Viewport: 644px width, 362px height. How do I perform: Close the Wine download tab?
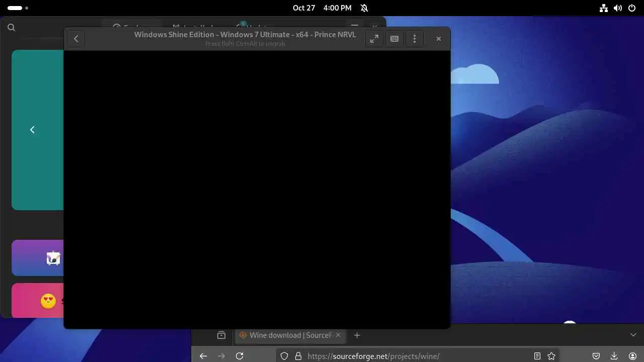[338, 335]
